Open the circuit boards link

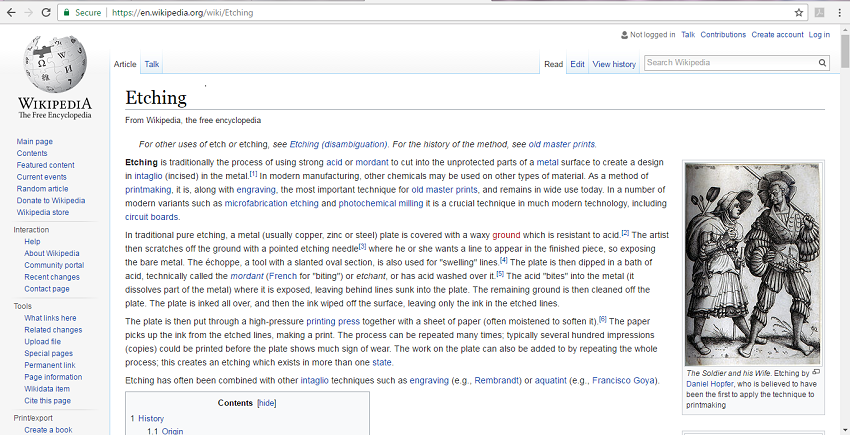point(151,217)
